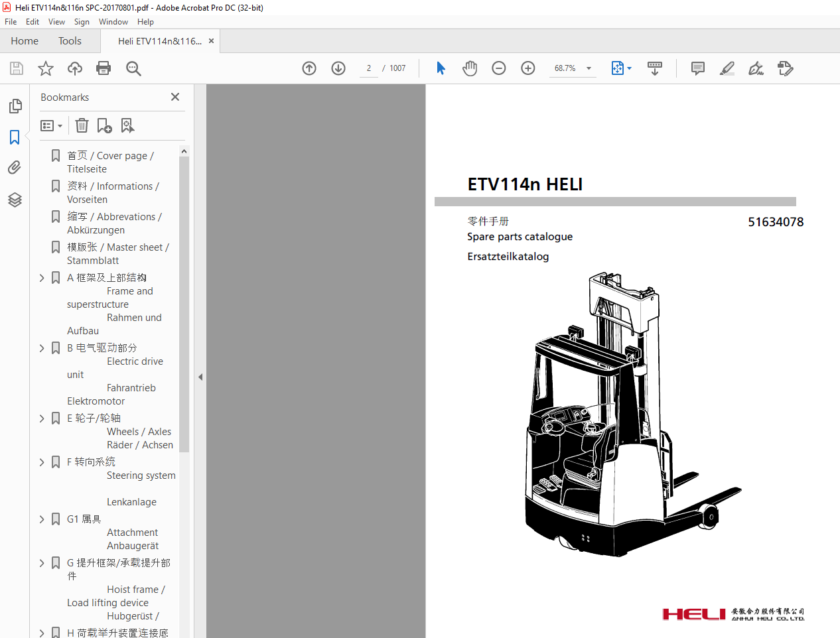
Task: Expand the G Hoist frame bookmark
Action: (x=42, y=563)
